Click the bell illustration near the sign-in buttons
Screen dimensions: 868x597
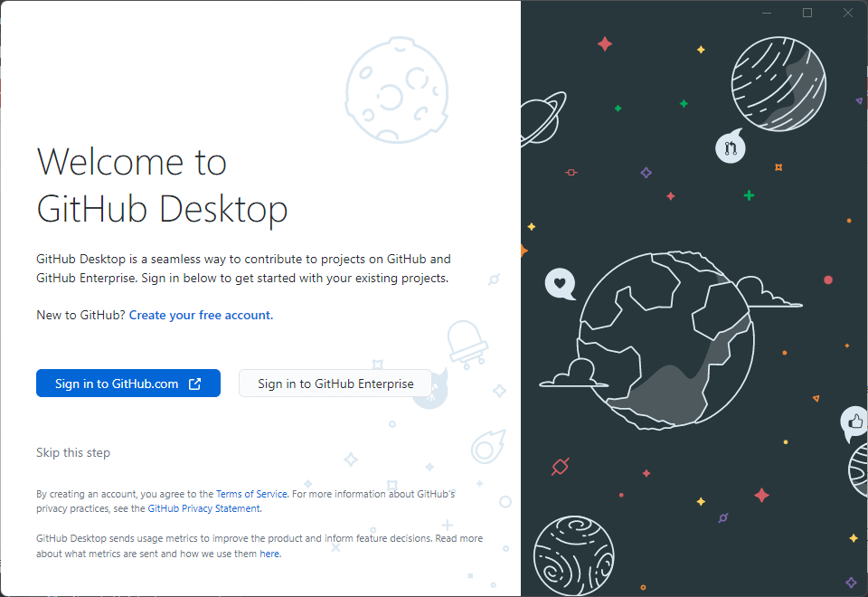click(x=465, y=339)
